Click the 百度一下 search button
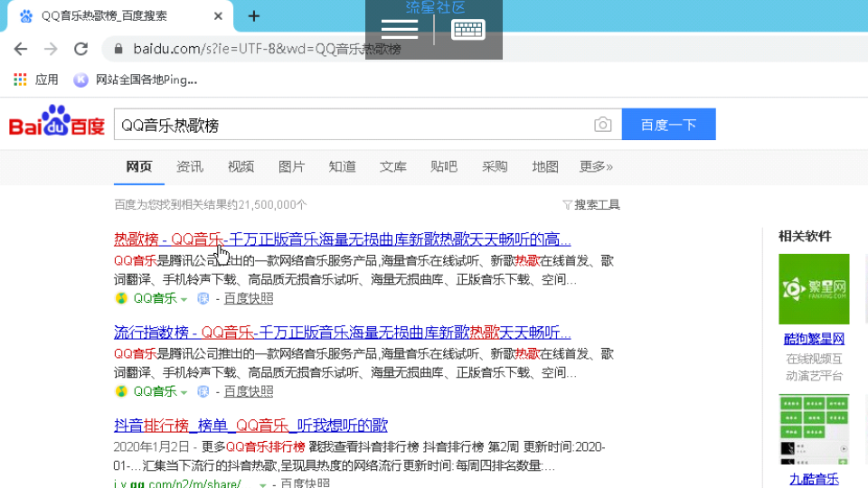The height and width of the screenshot is (488, 868). pyautogui.click(x=669, y=125)
